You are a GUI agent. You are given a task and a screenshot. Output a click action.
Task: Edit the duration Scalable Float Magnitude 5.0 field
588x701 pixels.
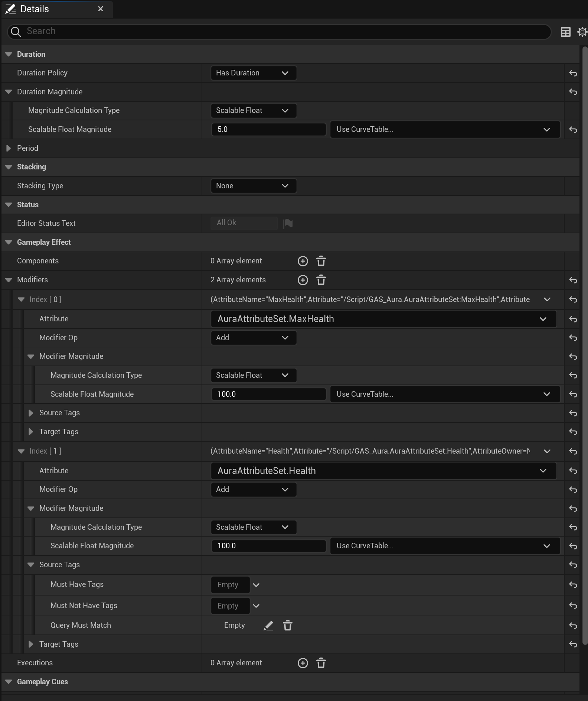pos(268,129)
